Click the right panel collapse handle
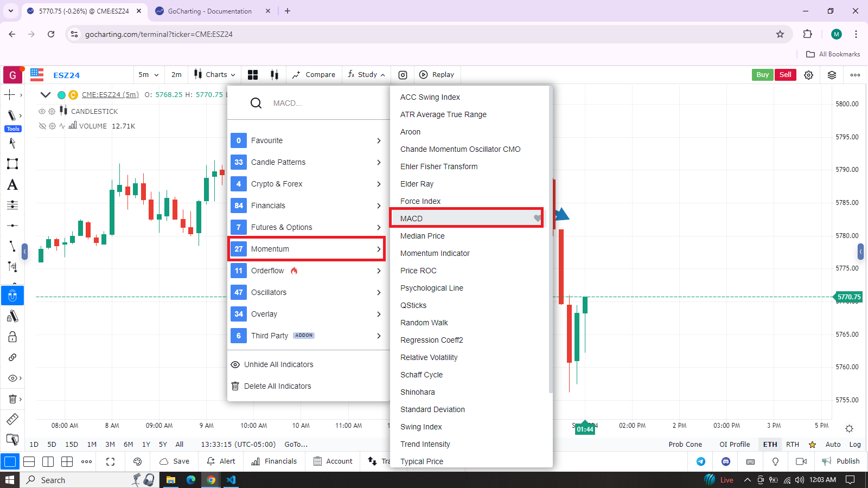Viewport: 868px width, 488px height. 860,252
